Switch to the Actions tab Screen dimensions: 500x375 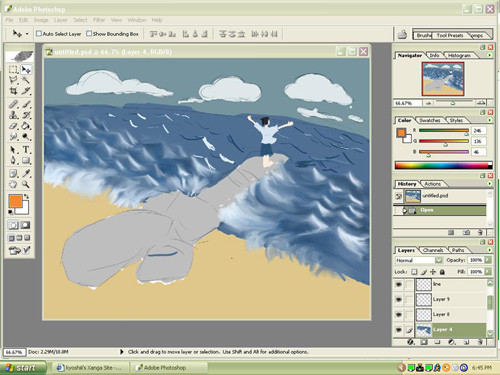pos(432,184)
